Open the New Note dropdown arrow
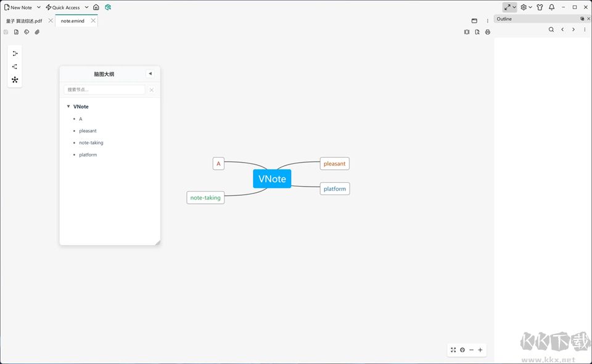592x364 pixels. pyautogui.click(x=38, y=7)
